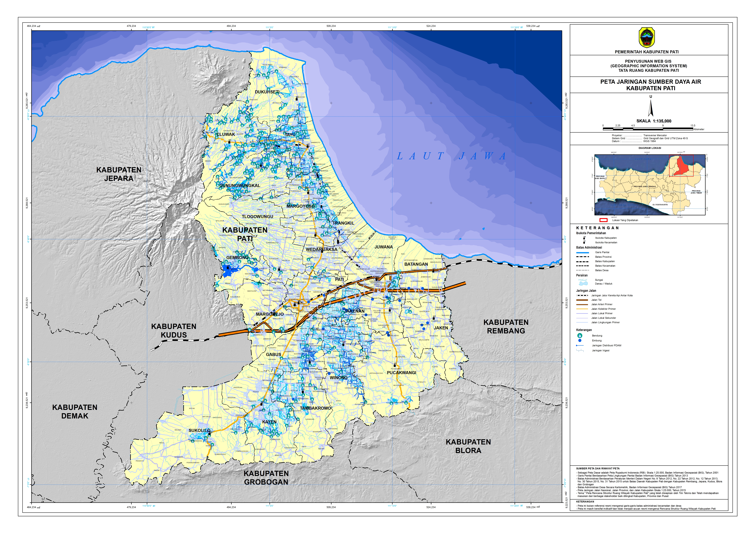Image resolution: width=756 pixels, height=534 pixels.
Task: Click the GUNUNGWUNGKAL district label
Action: (x=240, y=185)
